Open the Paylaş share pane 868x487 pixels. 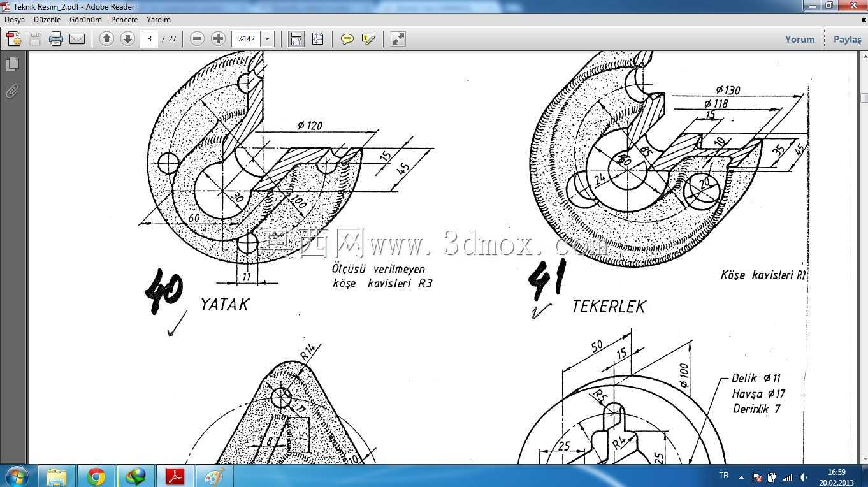[x=848, y=39]
